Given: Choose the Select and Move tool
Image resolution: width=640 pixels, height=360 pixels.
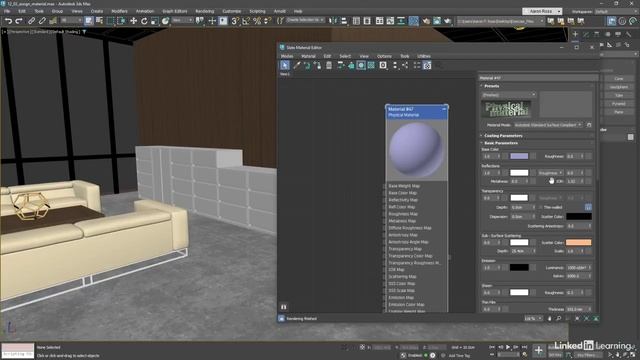Looking at the screenshot, I should tap(133, 21).
